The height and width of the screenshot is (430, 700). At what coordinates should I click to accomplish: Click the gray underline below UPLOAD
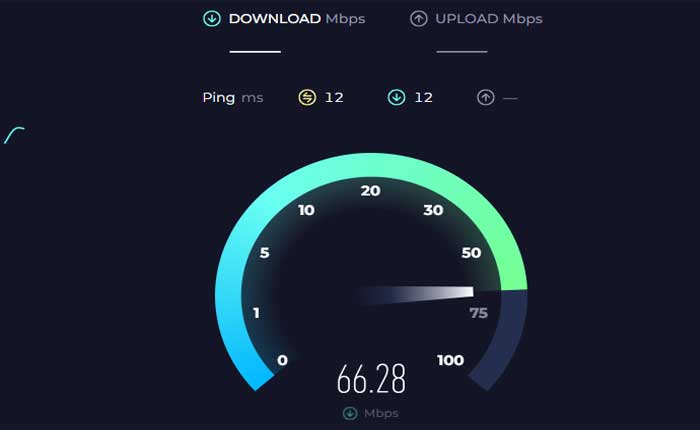(462, 52)
